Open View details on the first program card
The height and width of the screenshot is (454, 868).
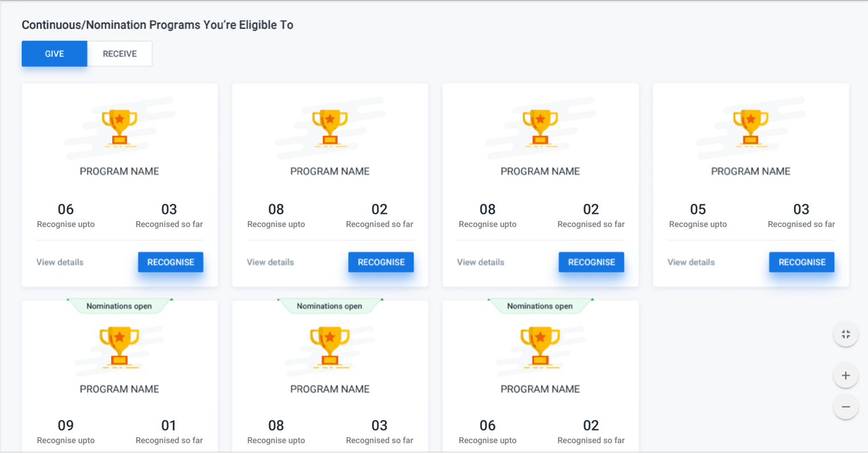click(59, 262)
